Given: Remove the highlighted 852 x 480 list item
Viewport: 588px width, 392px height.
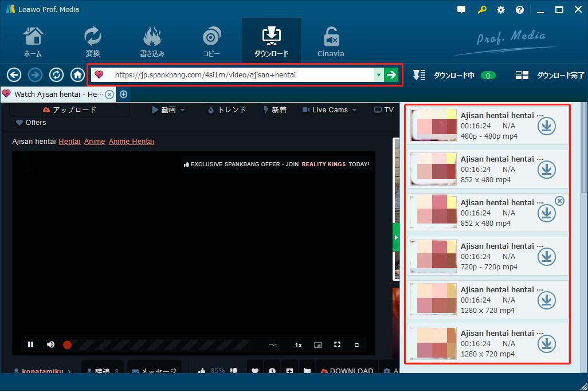Looking at the screenshot, I should (559, 201).
